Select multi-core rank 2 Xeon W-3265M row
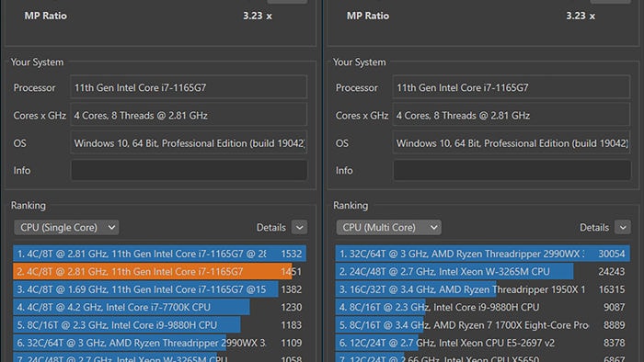Image resolution: width=644 pixels, height=362 pixels. pos(482,271)
